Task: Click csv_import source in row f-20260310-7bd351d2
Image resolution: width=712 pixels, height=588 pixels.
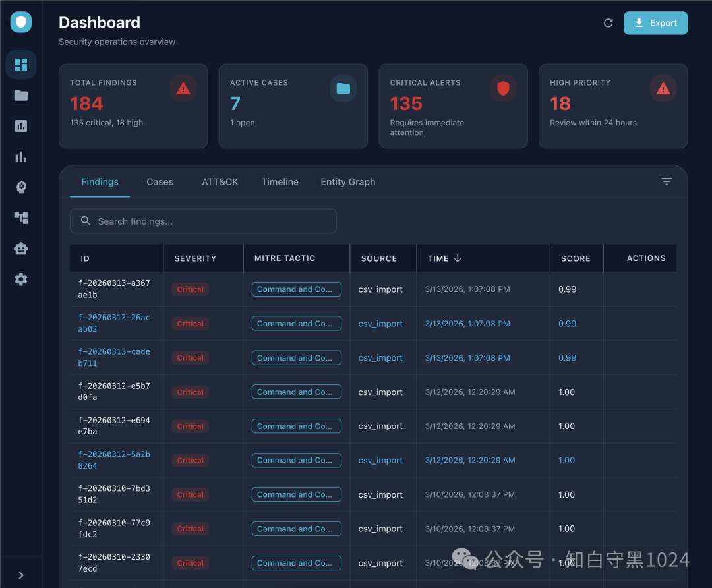Action: click(380, 494)
